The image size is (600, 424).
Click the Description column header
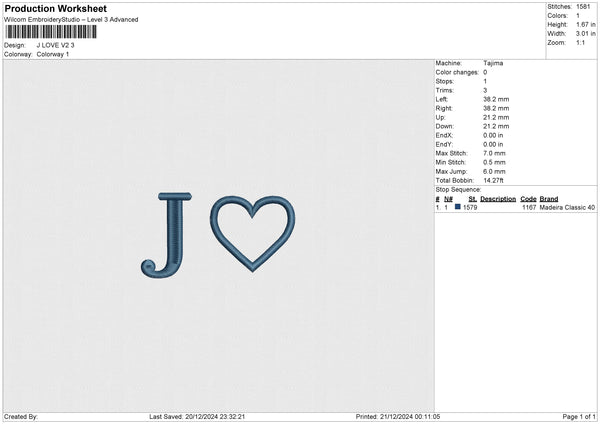497,199
